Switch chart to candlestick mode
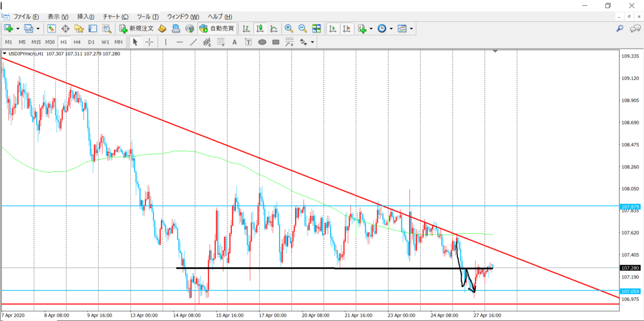This screenshot has height=321, width=644. click(x=260, y=28)
